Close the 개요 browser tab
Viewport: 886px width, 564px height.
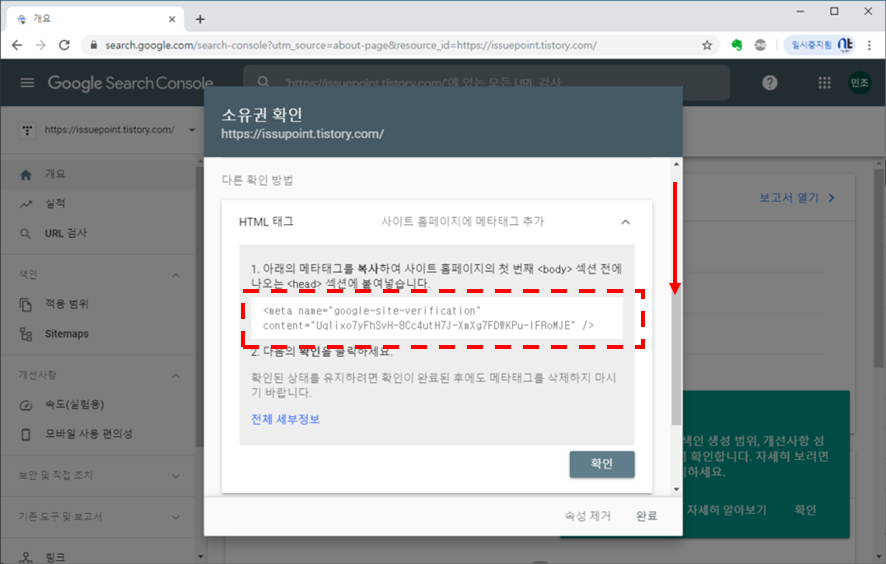click(x=172, y=19)
